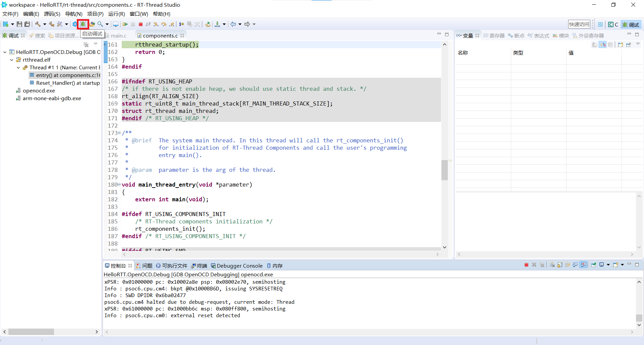This screenshot has width=644, height=345.
Task: Open the Back arrow history dropdown
Action: [x=240, y=24]
